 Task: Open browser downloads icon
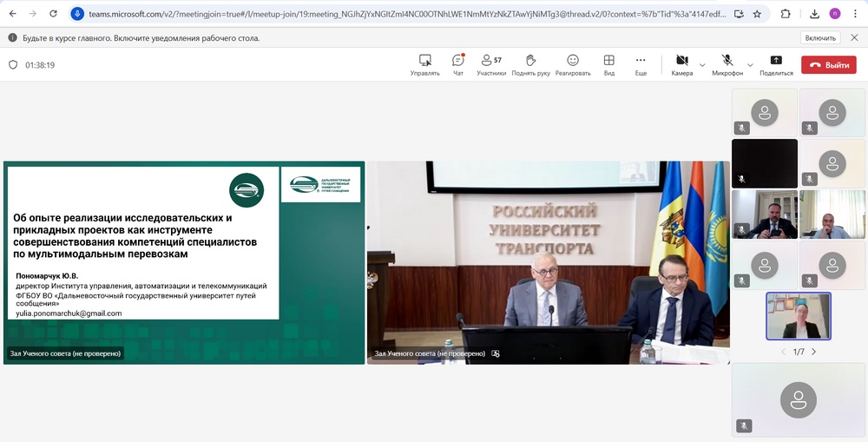coord(814,14)
